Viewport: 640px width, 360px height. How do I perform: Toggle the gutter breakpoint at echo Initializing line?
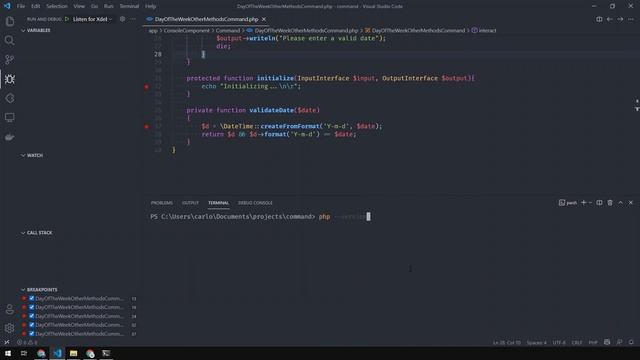(x=147, y=87)
